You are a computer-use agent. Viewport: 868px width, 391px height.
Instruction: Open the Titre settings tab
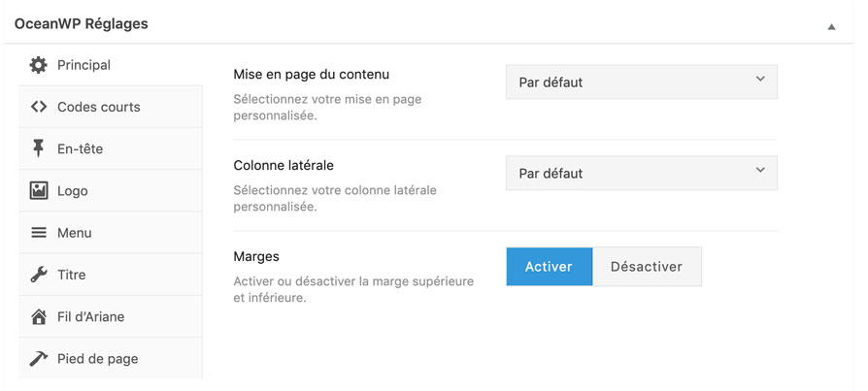tap(72, 275)
